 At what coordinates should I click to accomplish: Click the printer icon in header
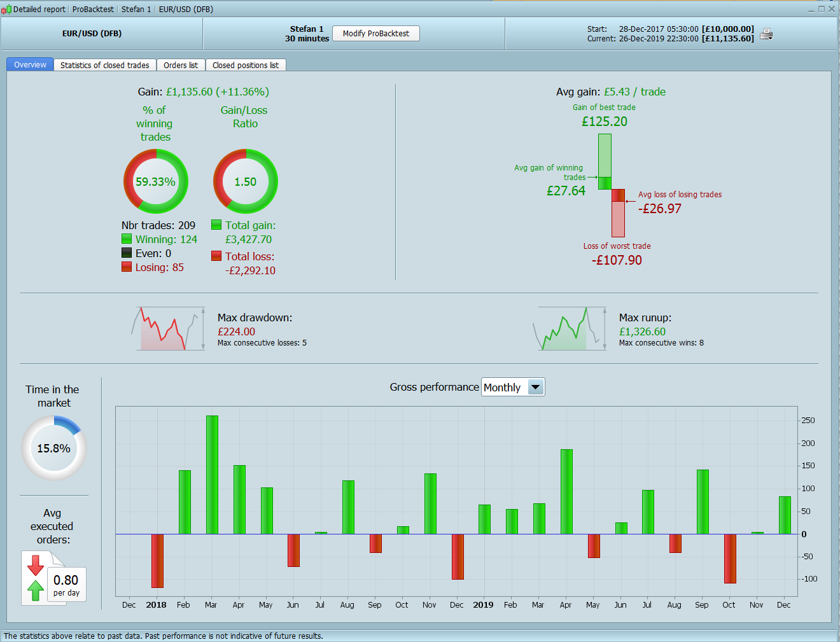pyautogui.click(x=766, y=34)
